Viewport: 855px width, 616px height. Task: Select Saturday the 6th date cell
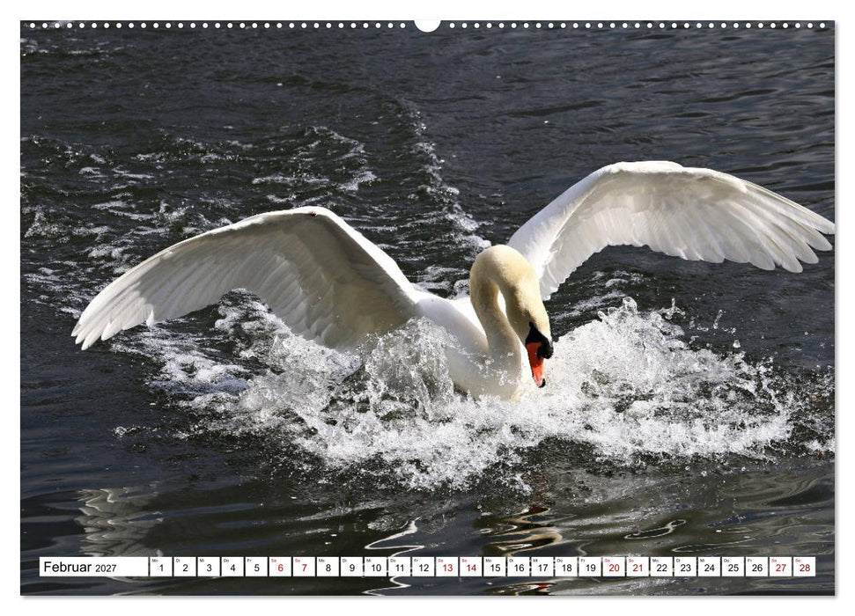pyautogui.click(x=280, y=567)
